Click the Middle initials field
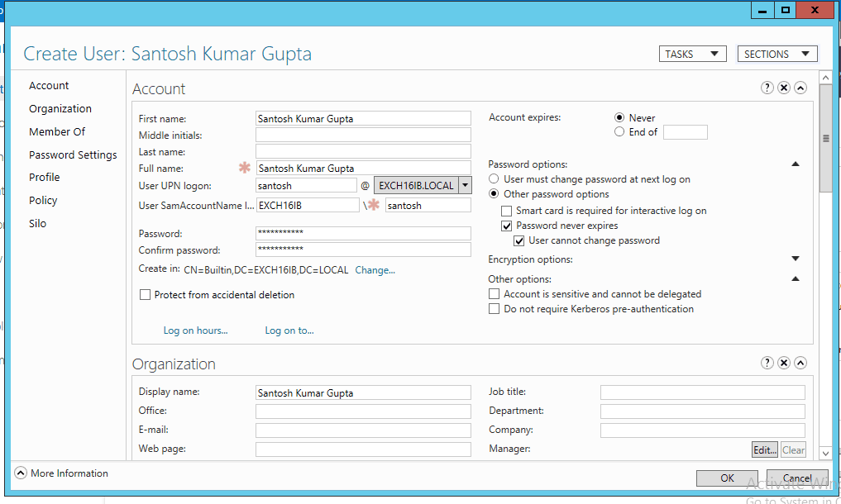The width and height of the screenshot is (841, 504). pos(363,136)
